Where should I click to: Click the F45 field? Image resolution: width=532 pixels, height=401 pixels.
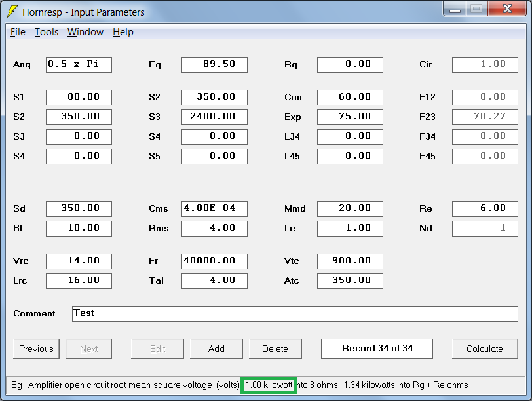485,157
